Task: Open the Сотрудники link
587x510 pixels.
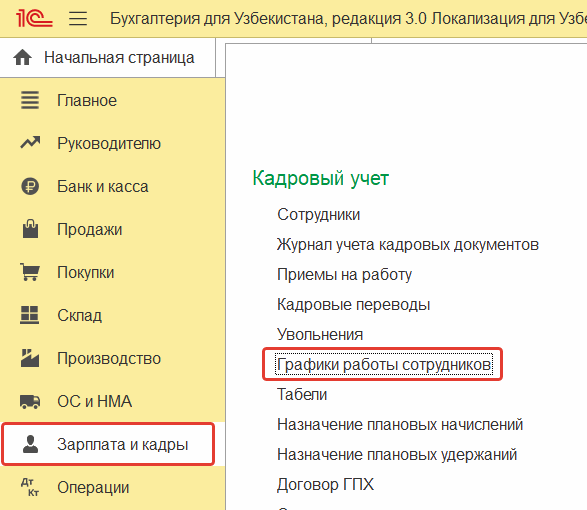Action: click(x=319, y=215)
